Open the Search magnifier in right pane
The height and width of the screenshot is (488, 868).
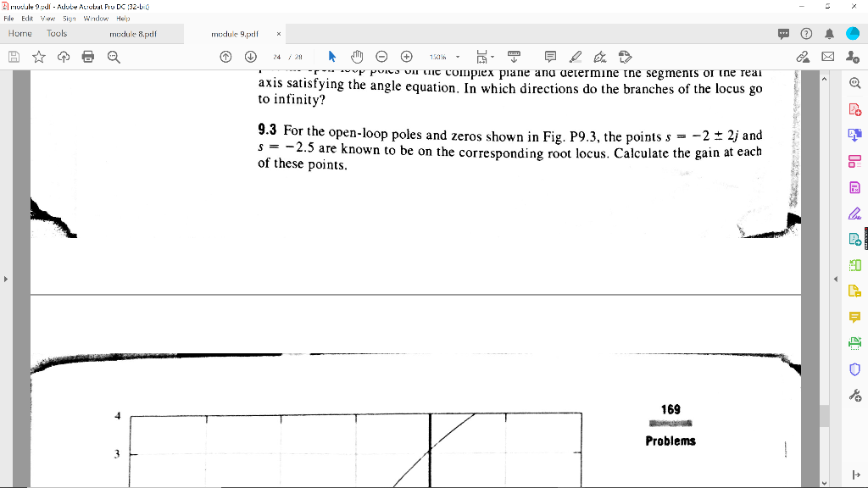pyautogui.click(x=856, y=83)
